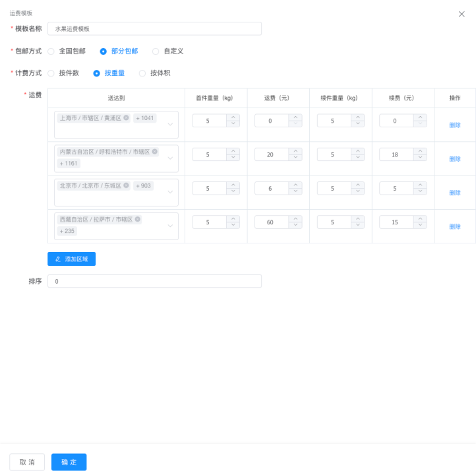Image resolution: width=476 pixels, height=475 pixels.
Task: Decrease 续费 value 18 in 内蒙古 row
Action: tap(420, 157)
